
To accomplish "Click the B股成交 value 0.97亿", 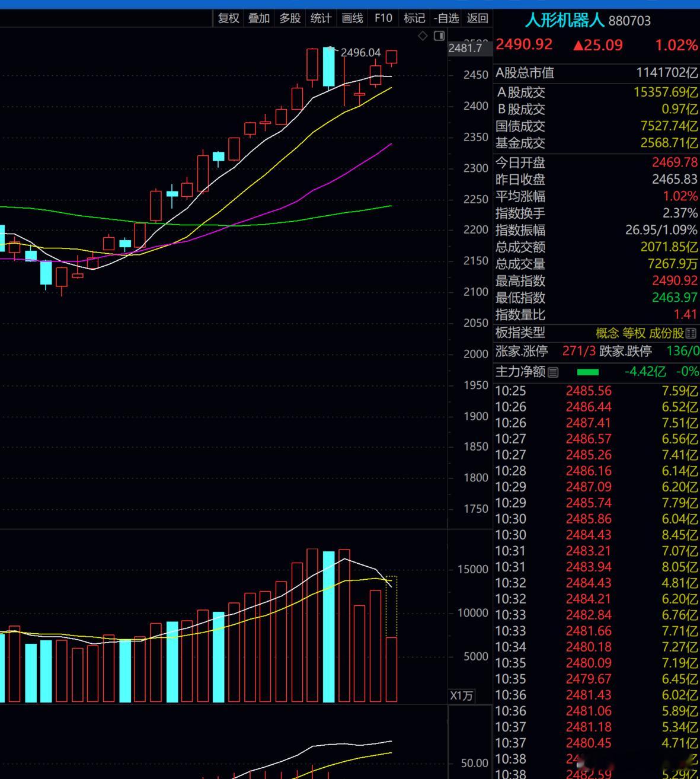I will click(x=680, y=109).
